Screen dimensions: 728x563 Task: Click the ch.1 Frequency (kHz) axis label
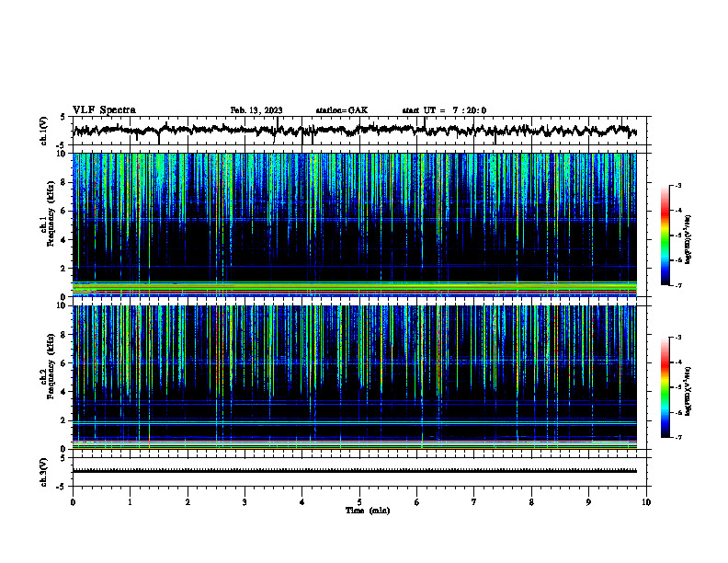pos(48,225)
